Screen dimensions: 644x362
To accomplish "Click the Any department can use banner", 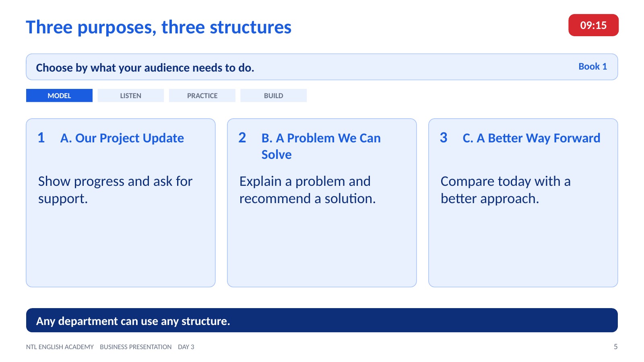I will 322,320.
